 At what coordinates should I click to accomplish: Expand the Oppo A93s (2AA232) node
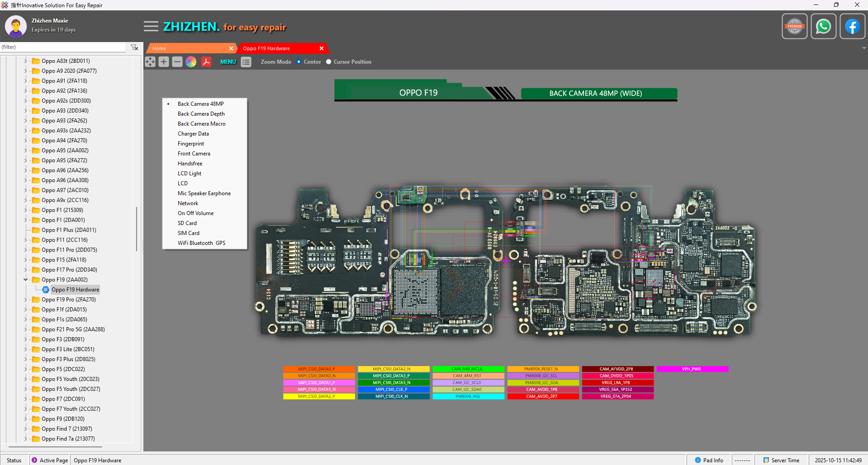26,131
